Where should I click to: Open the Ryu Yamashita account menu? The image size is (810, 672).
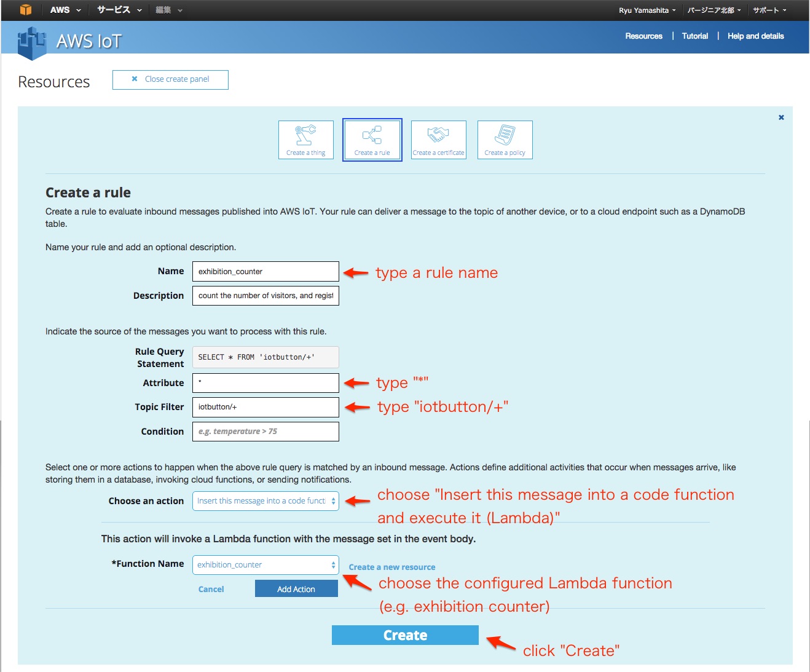point(647,10)
